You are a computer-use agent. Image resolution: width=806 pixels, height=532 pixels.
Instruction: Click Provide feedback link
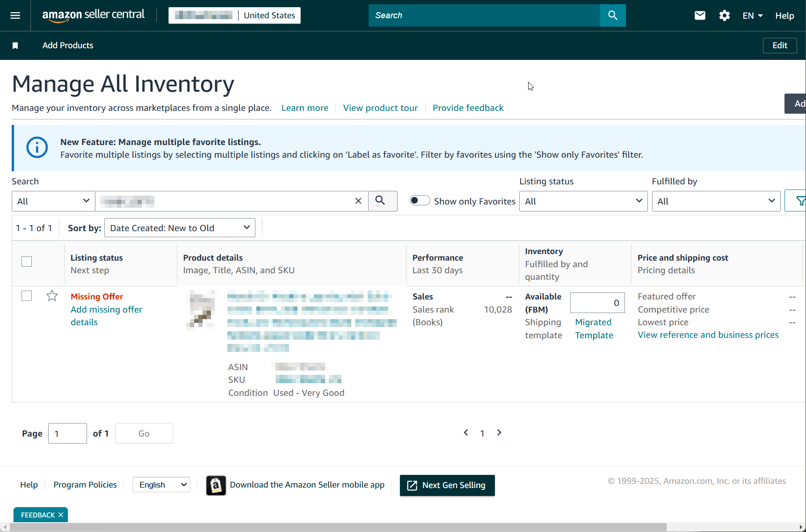pos(468,108)
